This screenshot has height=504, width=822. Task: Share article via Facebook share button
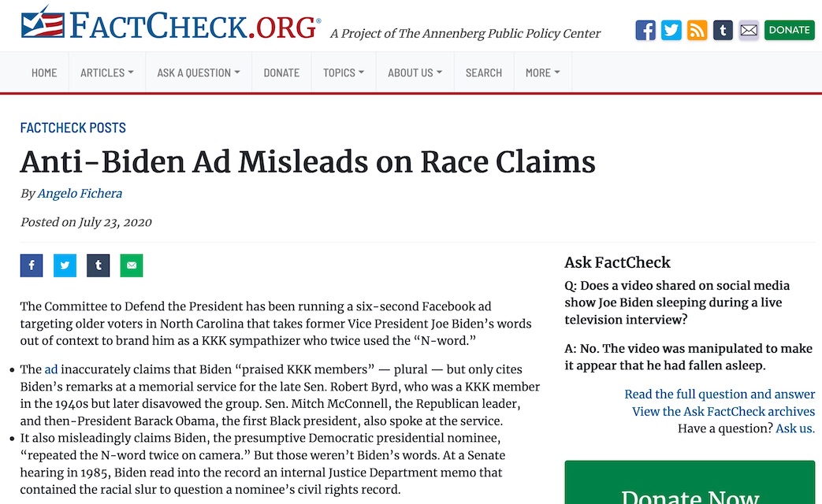point(32,265)
